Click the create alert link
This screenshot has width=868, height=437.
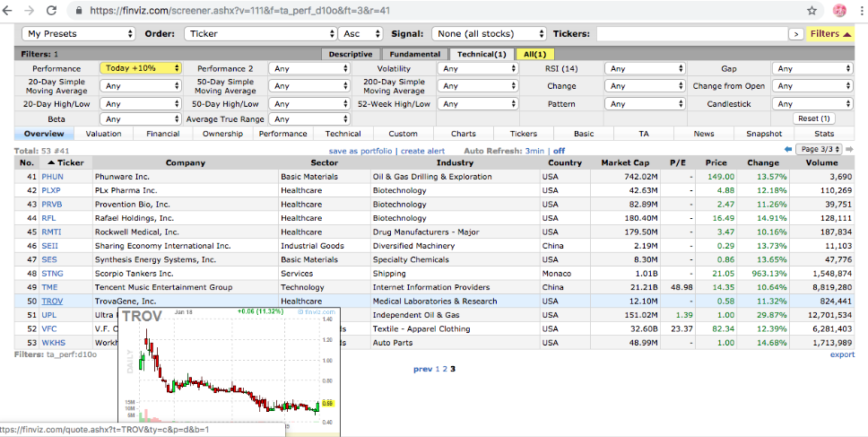pos(422,151)
